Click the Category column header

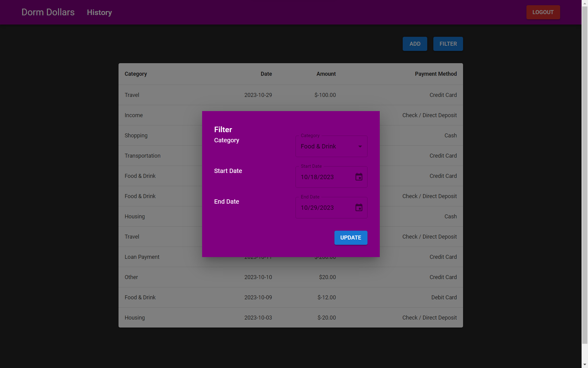click(136, 74)
